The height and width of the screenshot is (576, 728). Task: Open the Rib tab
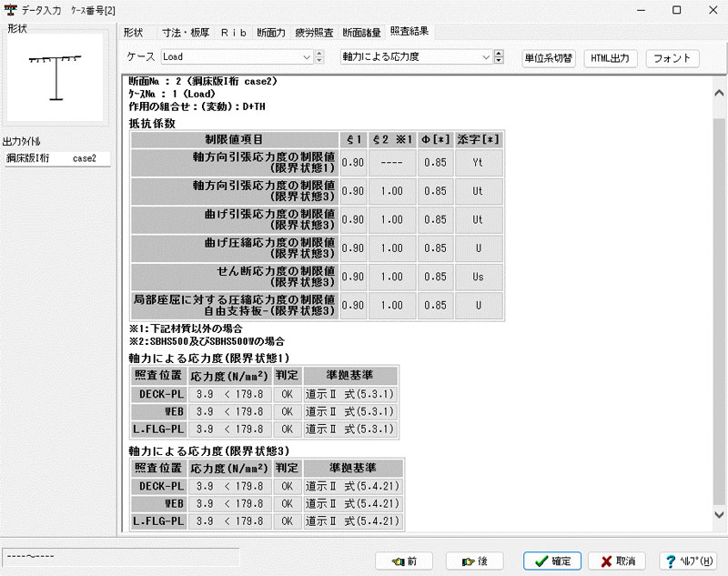(x=234, y=33)
